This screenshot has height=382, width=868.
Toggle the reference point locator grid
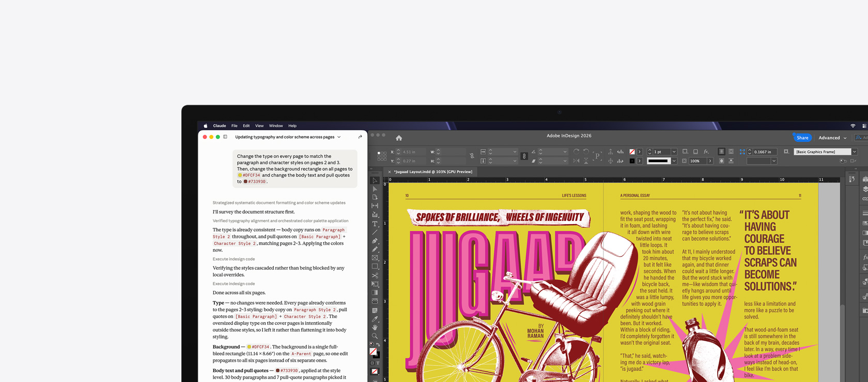[x=382, y=156]
